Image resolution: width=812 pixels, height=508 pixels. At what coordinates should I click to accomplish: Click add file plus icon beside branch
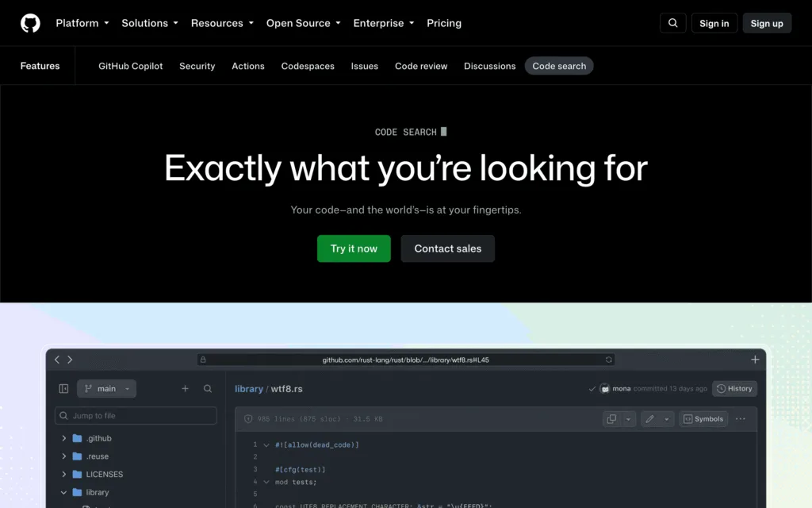185,388
